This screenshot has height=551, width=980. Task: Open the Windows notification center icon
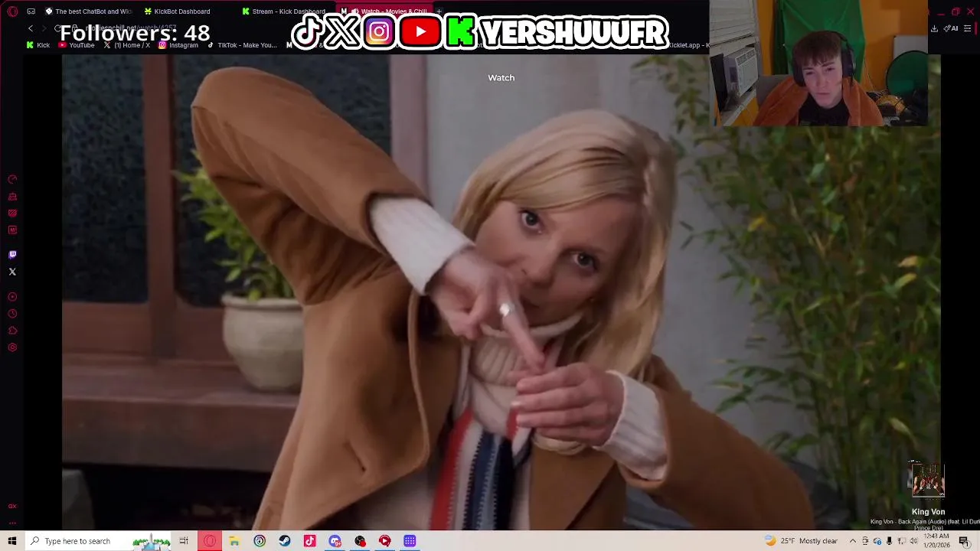964,541
